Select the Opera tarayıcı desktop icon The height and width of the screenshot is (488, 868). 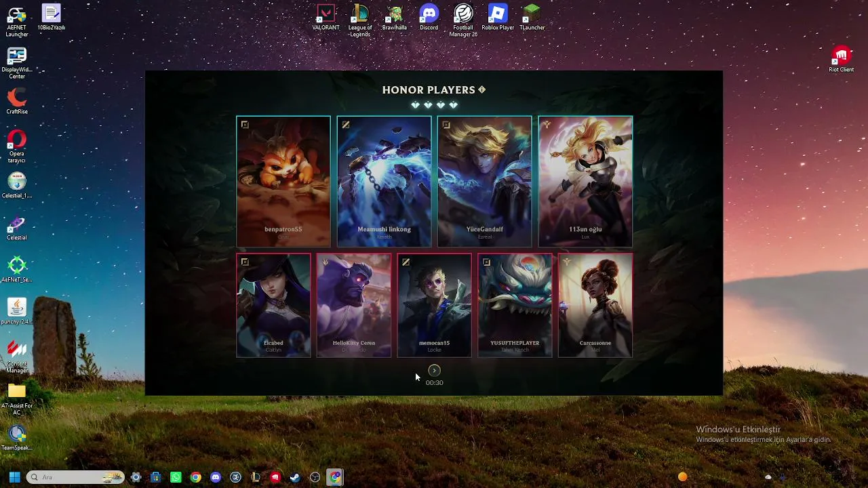tap(17, 147)
